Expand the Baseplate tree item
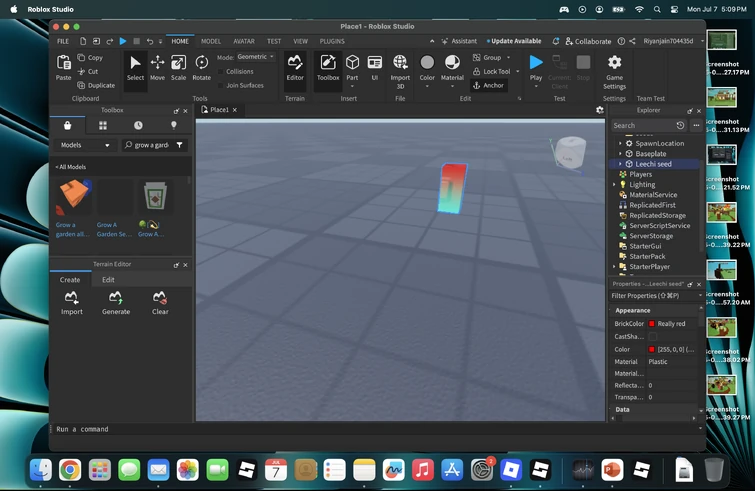Screen dimensions: 755x491 (620, 154)
